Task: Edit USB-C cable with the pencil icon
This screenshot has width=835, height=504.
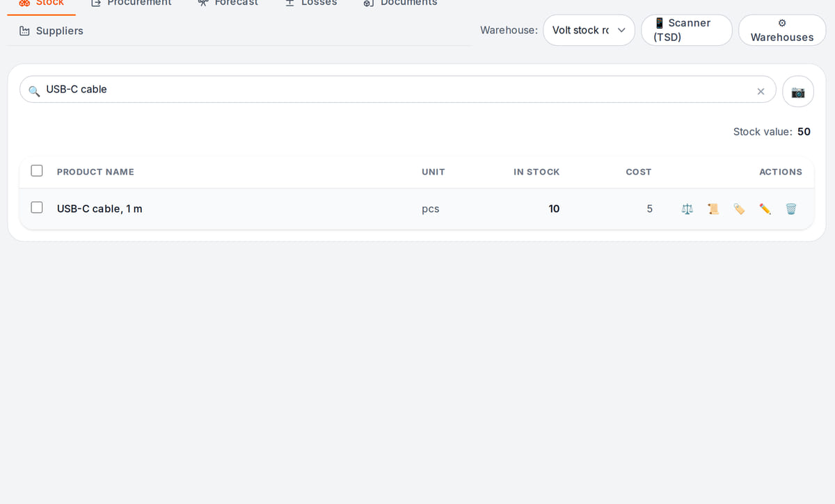Action: pos(765,209)
